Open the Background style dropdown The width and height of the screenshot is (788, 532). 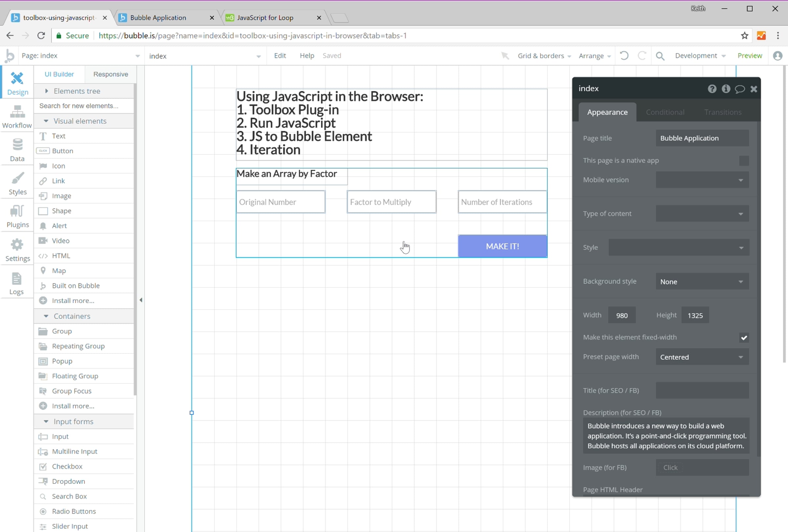pyautogui.click(x=702, y=281)
